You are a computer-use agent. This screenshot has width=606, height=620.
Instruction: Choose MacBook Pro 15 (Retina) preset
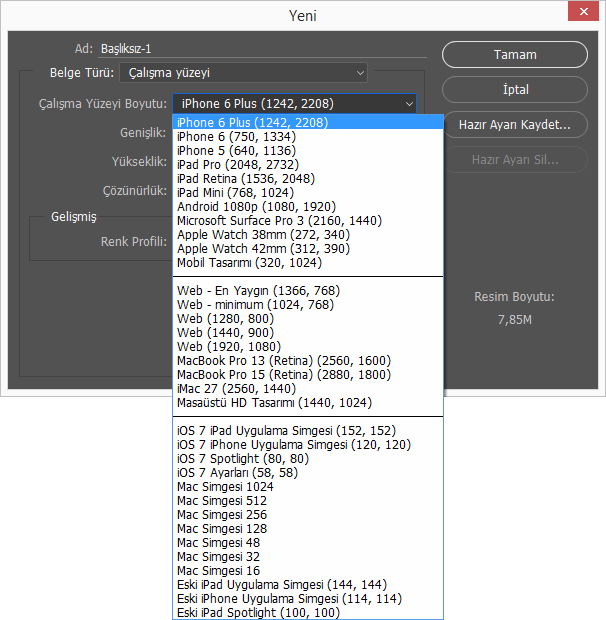click(x=308, y=374)
